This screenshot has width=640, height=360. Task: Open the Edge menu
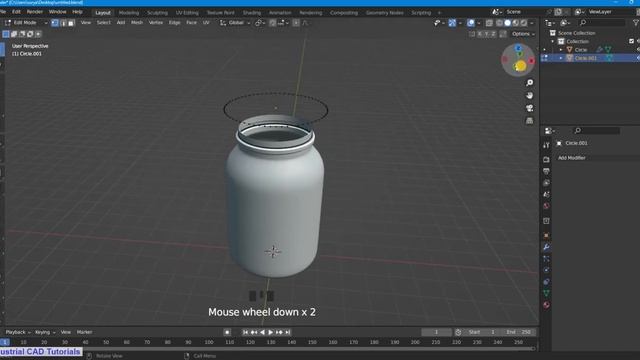(174, 23)
